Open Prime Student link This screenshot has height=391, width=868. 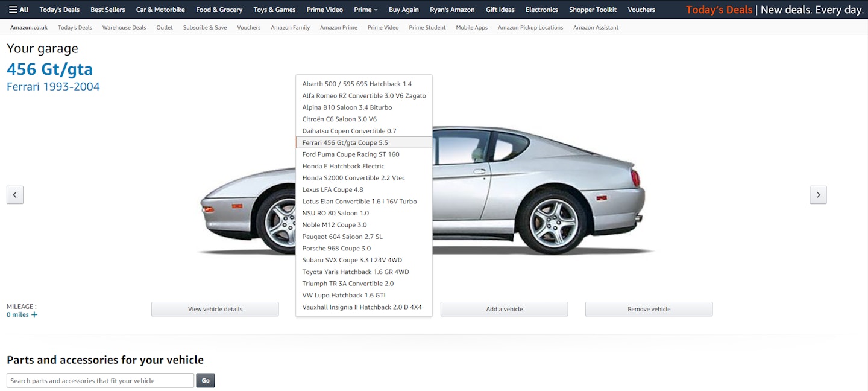(x=427, y=27)
